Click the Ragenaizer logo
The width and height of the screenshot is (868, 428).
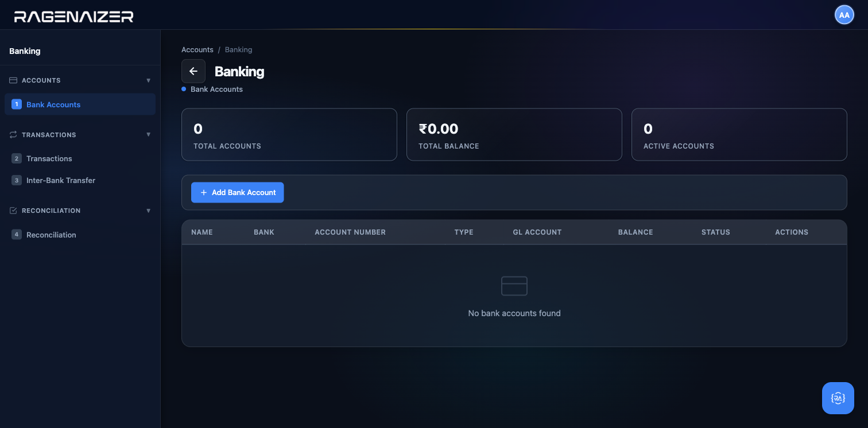coord(73,17)
